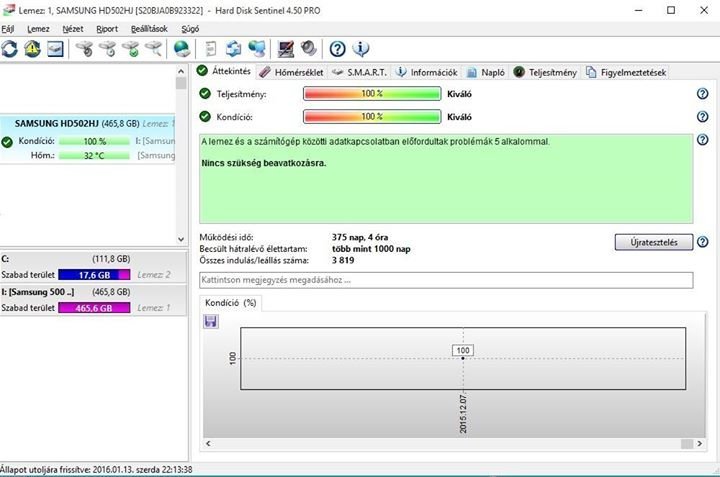Click help icon next to Újratesztelés button
The width and height of the screenshot is (720, 477).
(703, 242)
